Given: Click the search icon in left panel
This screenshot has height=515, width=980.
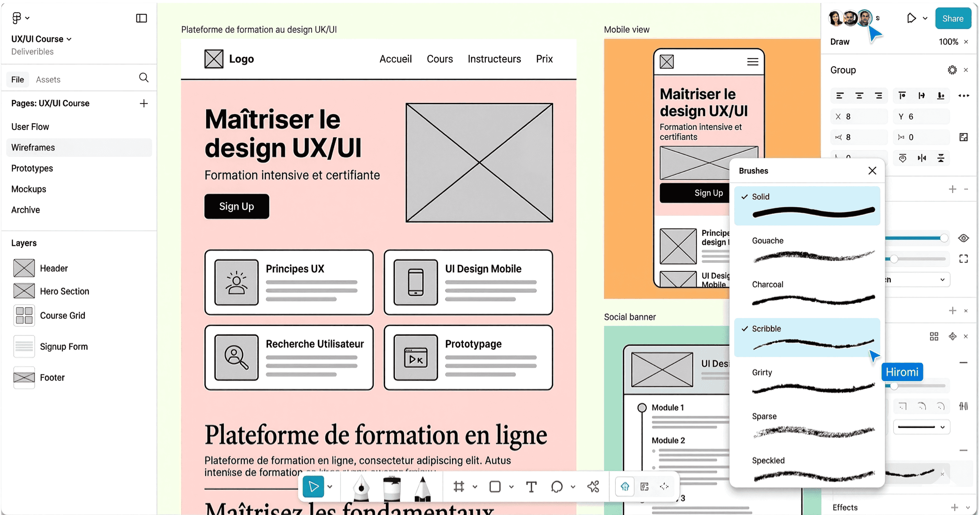Looking at the screenshot, I should point(144,78).
